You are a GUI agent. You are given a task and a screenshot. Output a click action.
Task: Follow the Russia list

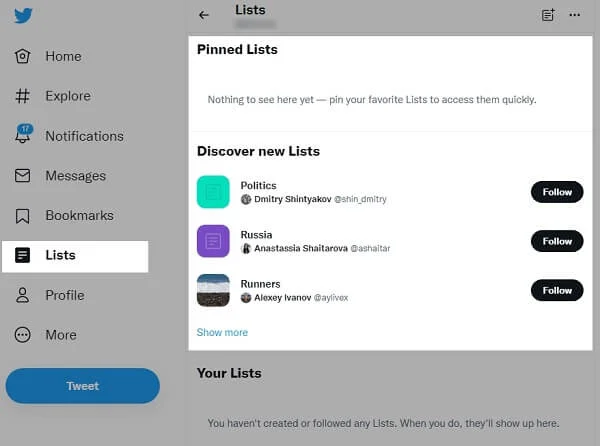pos(556,241)
